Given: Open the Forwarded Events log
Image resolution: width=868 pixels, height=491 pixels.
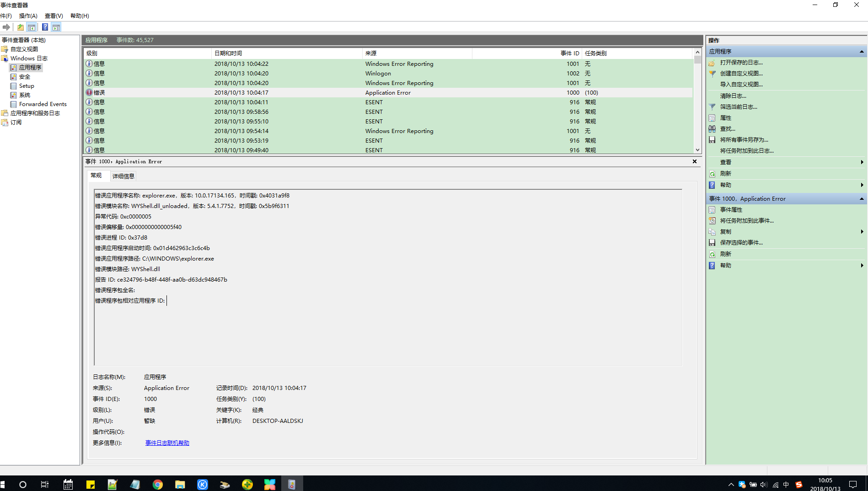Looking at the screenshot, I should (x=43, y=104).
